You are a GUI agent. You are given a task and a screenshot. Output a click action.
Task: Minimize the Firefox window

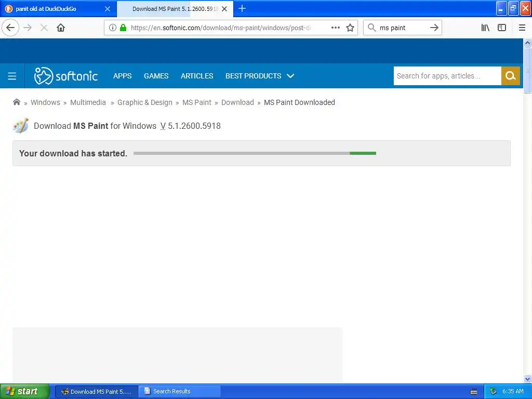click(x=501, y=8)
